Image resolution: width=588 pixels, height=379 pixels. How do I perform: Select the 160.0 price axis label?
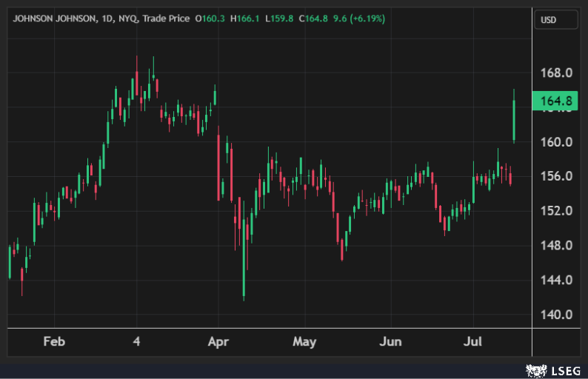tap(556, 142)
